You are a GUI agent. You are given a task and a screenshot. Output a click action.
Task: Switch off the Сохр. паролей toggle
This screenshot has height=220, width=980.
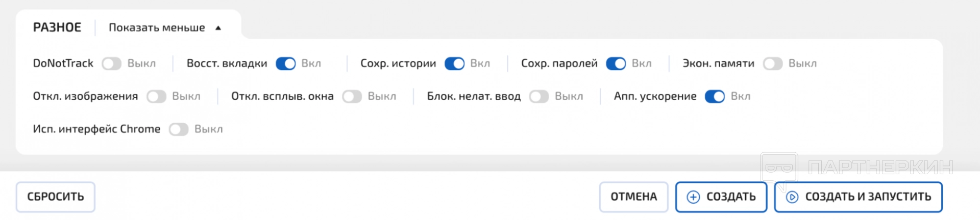tap(616, 64)
